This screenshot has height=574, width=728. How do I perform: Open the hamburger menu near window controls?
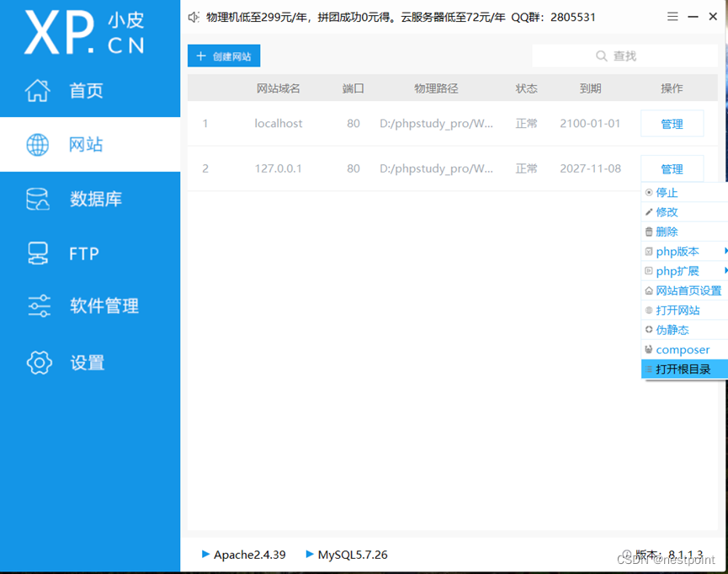coord(671,16)
